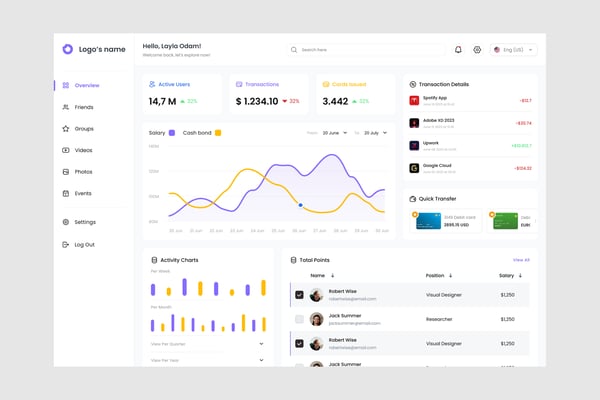
Task: Open the Overview menu item
Action: [87, 85]
